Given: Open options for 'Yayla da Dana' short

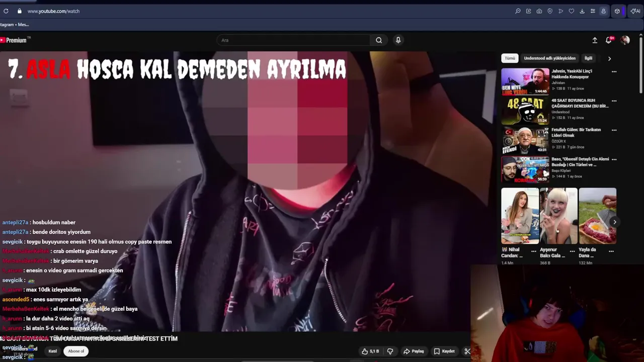Looking at the screenshot, I should (611, 251).
